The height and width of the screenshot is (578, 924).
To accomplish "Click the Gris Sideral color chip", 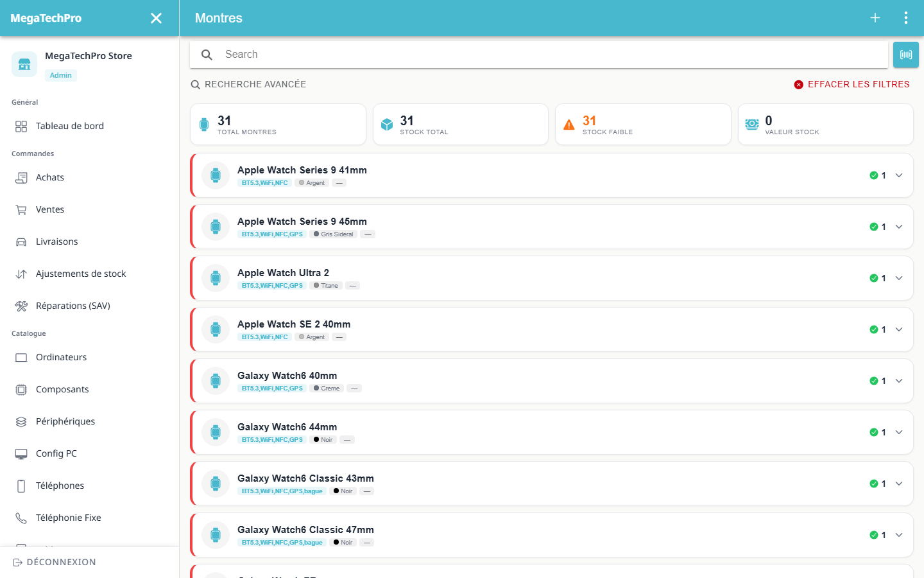I will 333,234.
